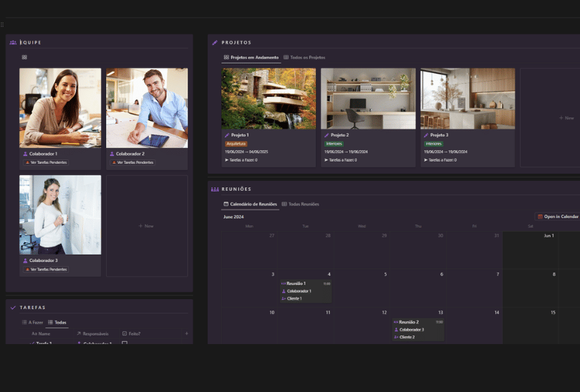Click Open in Calendar button
The width and height of the screenshot is (580, 392).
pyautogui.click(x=558, y=217)
